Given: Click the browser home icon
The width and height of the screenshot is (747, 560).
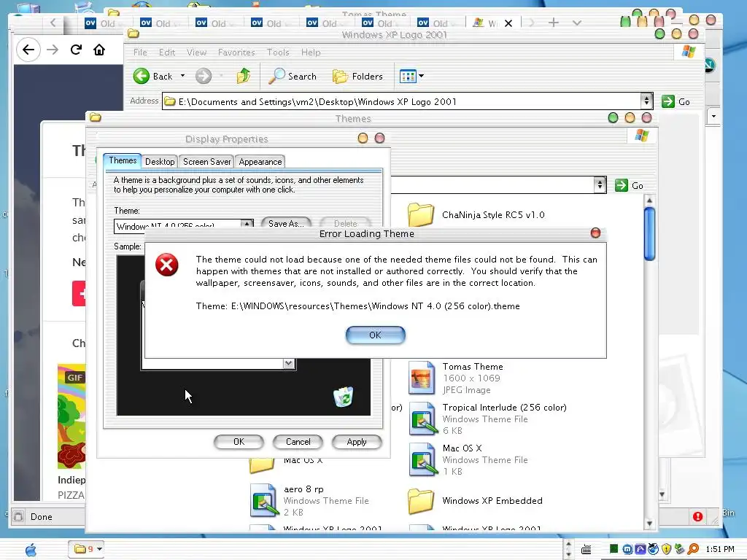Looking at the screenshot, I should (x=99, y=50).
